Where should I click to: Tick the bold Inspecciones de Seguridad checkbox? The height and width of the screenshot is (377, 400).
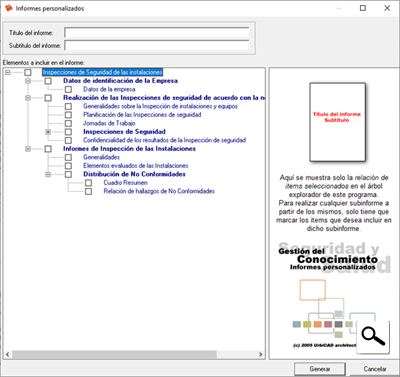coord(68,132)
